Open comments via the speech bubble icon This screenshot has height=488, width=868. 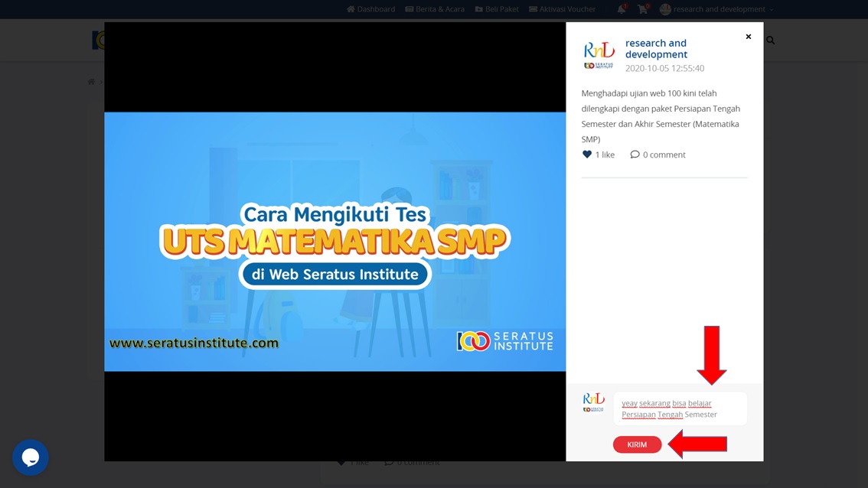click(635, 155)
